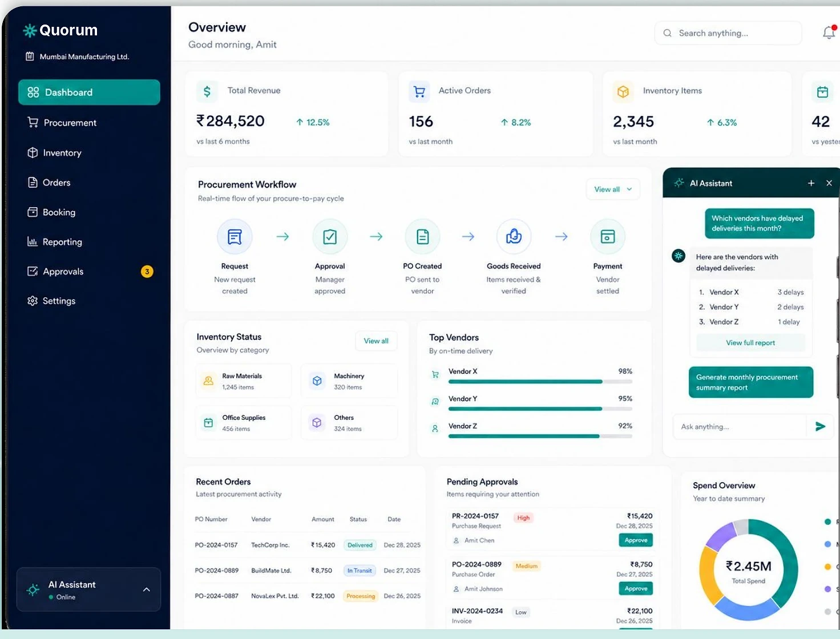Click the Approval step checkmark icon
Image resolution: width=840 pixels, height=639 pixels.
coord(330,237)
